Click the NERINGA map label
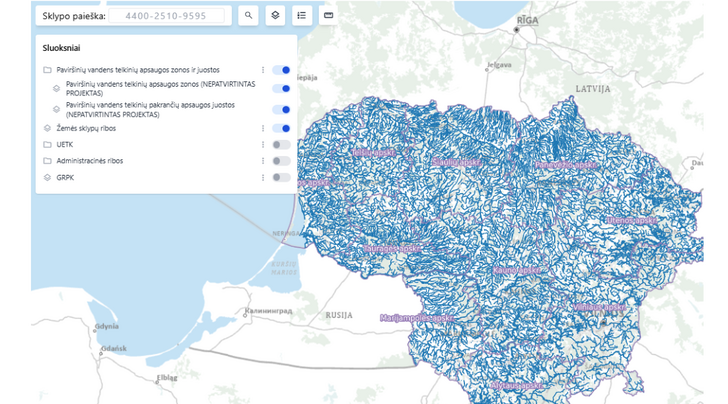This screenshot has width=728, height=404. click(286, 234)
